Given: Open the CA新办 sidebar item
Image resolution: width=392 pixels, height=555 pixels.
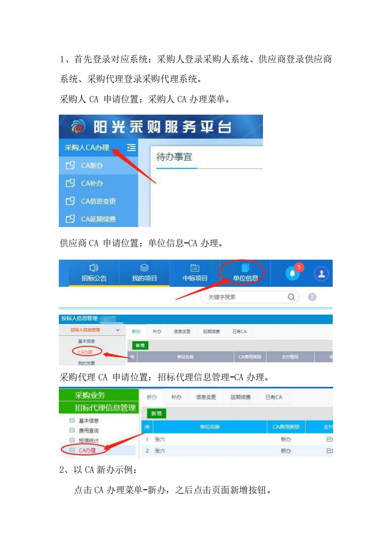Looking at the screenshot, I should click(98, 165).
